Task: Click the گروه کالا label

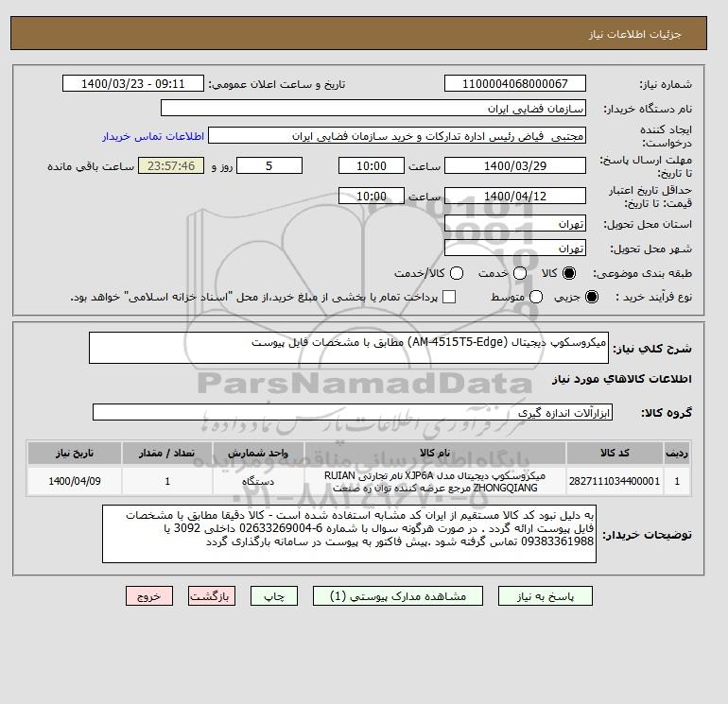Action: [x=667, y=413]
